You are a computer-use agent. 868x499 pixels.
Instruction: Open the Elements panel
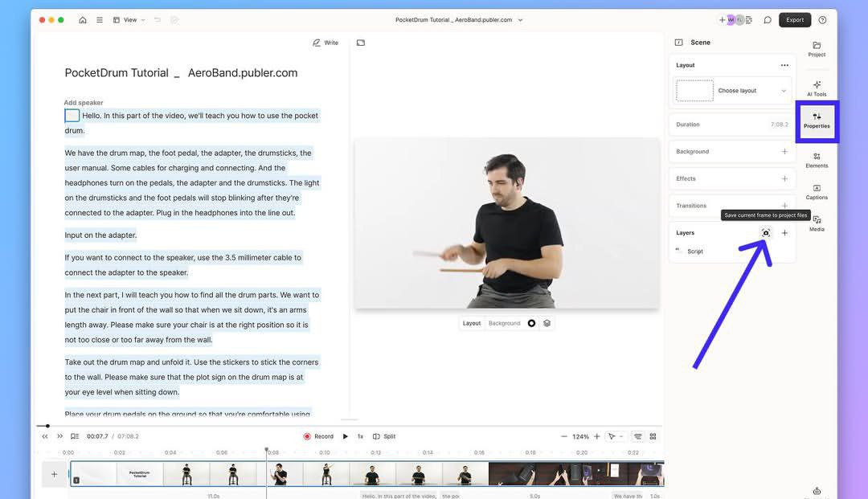(817, 161)
